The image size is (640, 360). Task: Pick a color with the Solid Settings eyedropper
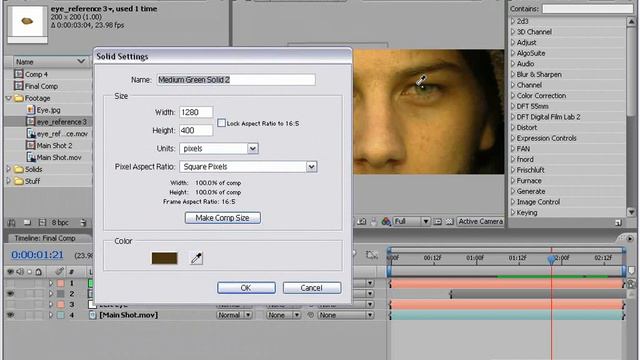coord(196,258)
